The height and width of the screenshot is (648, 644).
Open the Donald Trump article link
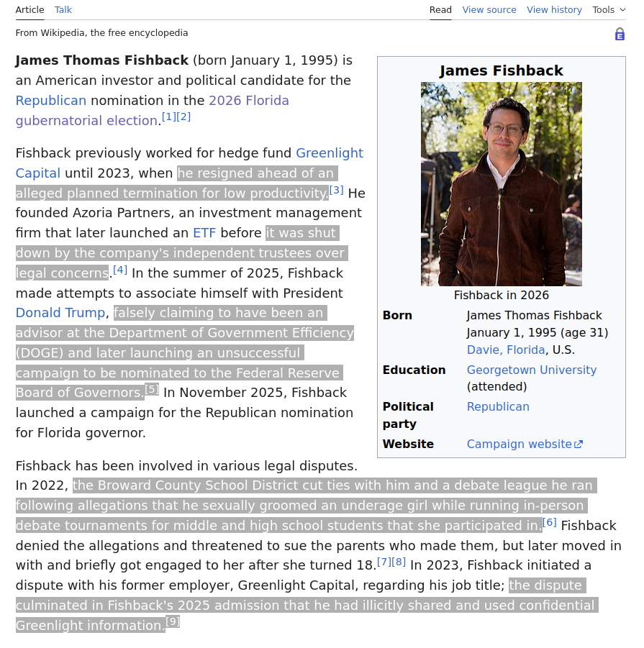[x=60, y=313]
